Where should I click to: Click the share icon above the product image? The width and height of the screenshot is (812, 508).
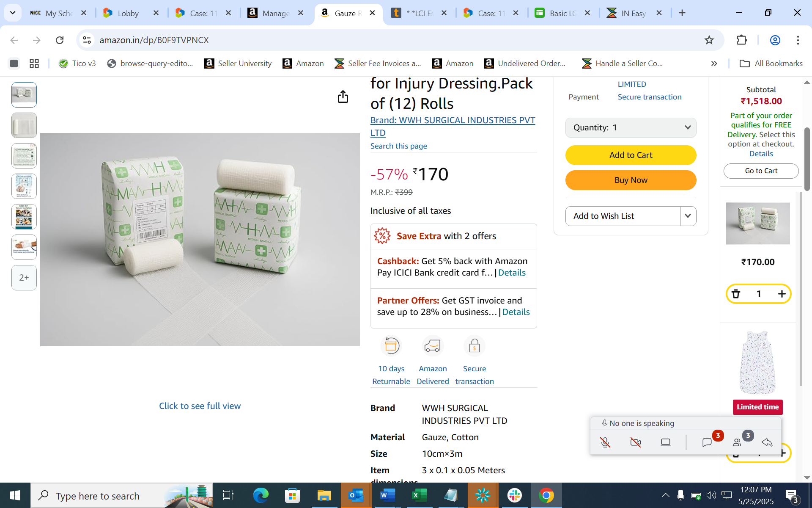coord(343,97)
